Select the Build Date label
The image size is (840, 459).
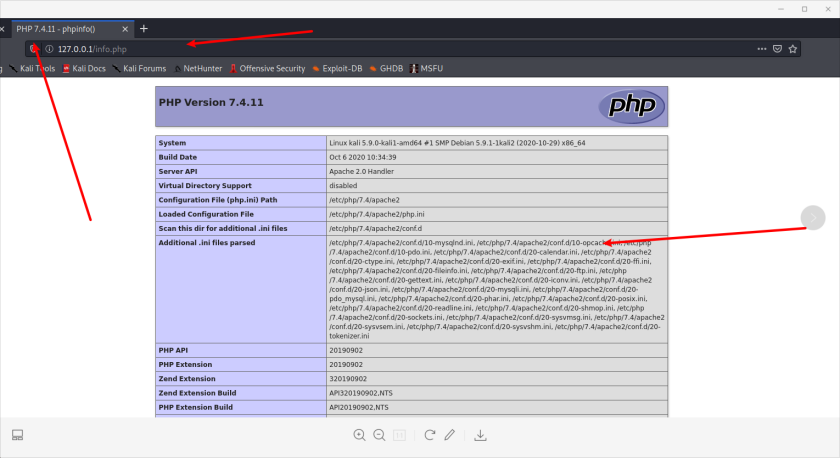tap(177, 157)
